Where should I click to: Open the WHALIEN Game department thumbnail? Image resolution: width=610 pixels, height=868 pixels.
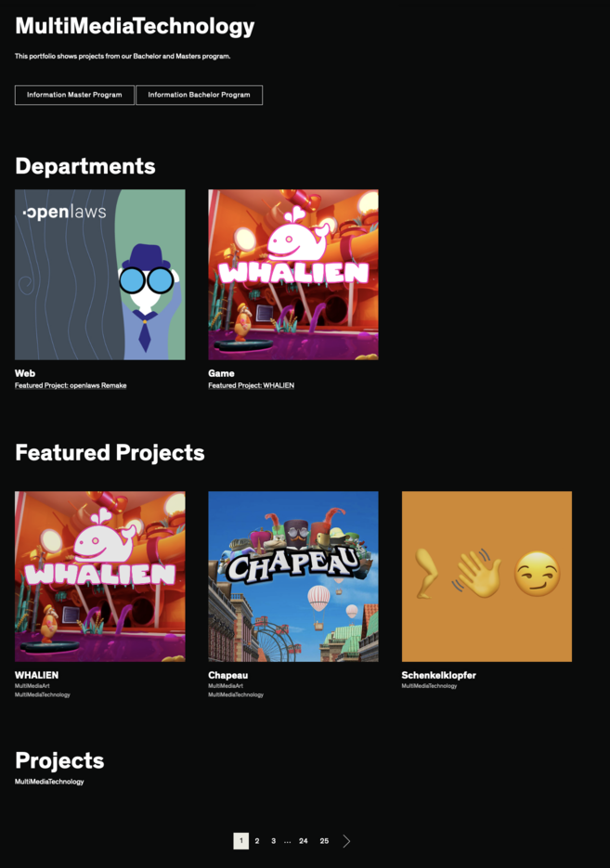pyautogui.click(x=293, y=275)
